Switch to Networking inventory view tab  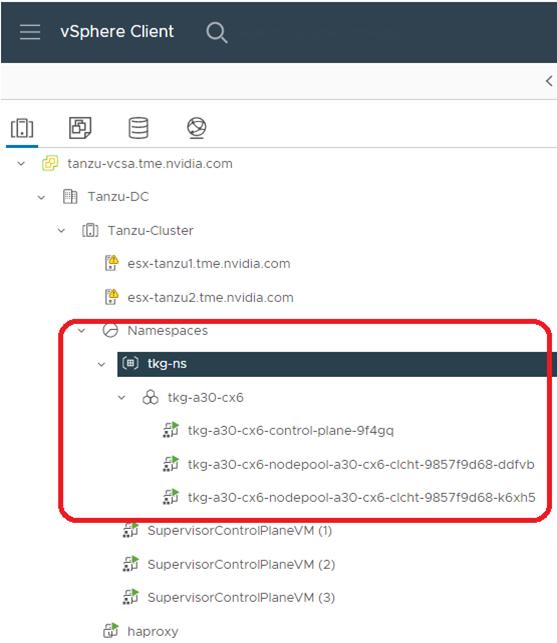pyautogui.click(x=197, y=128)
